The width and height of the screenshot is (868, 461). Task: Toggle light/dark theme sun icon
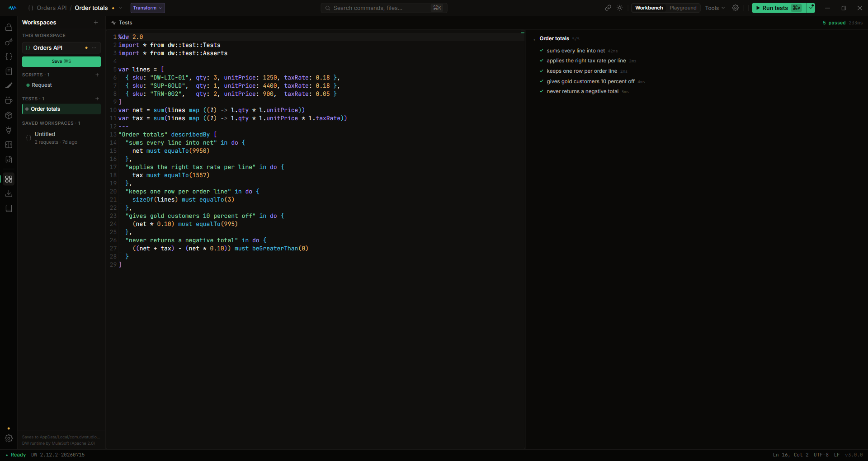620,8
